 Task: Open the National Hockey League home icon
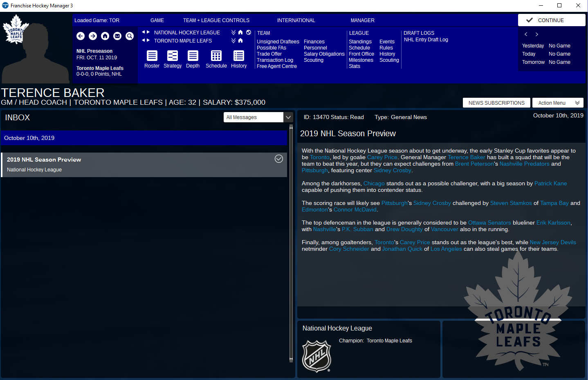[x=240, y=32]
